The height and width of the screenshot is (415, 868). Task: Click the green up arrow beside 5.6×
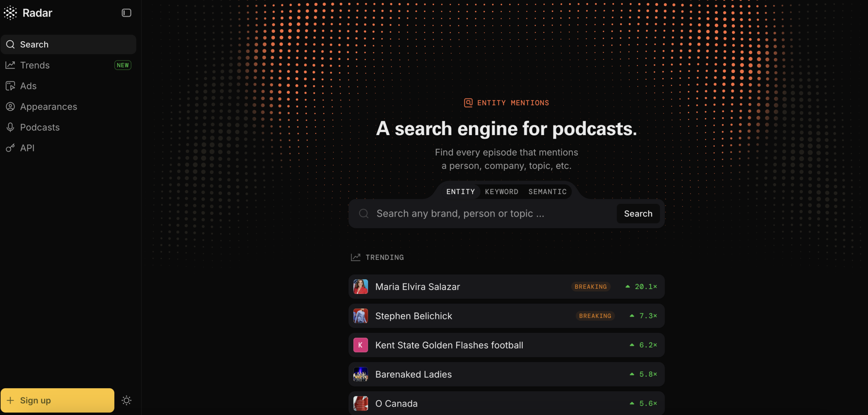[632, 403]
